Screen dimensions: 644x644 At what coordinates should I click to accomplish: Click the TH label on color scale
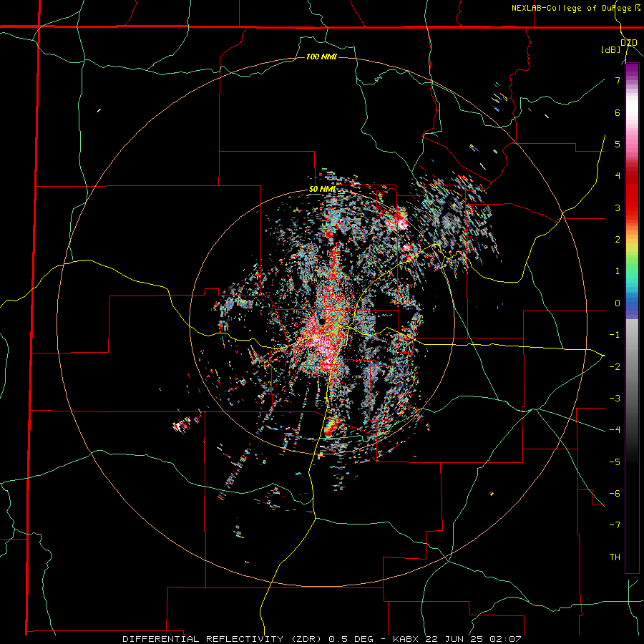pos(615,557)
